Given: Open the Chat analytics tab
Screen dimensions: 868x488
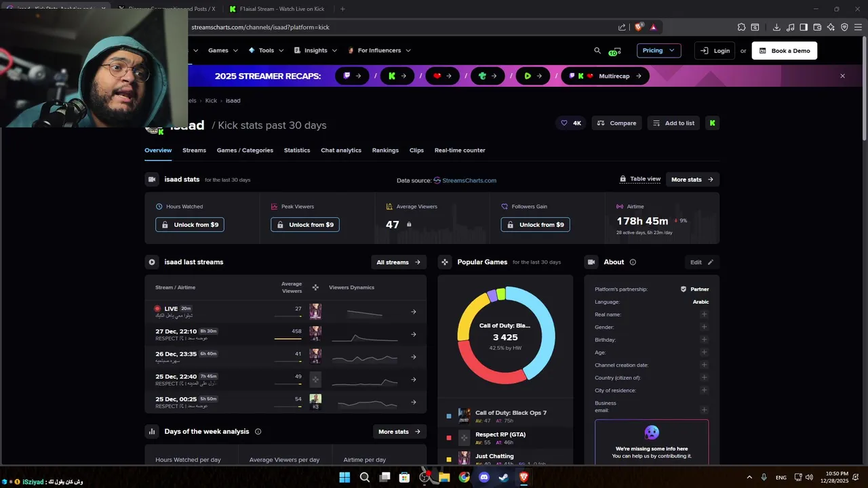Looking at the screenshot, I should tap(341, 150).
